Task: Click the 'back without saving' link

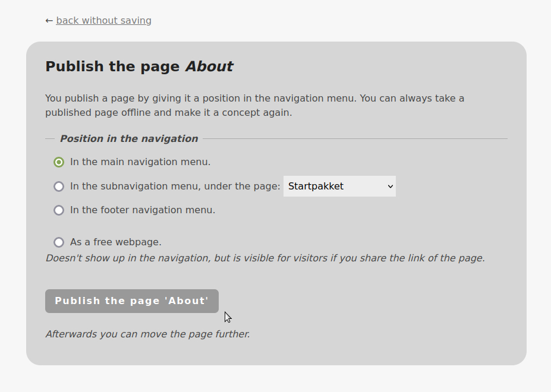Action: click(x=103, y=21)
